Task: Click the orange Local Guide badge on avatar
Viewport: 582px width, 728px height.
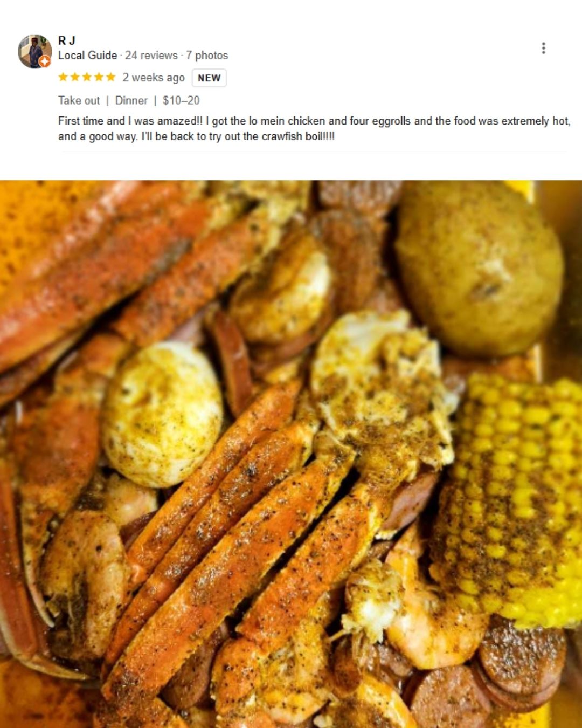Action: click(45, 62)
